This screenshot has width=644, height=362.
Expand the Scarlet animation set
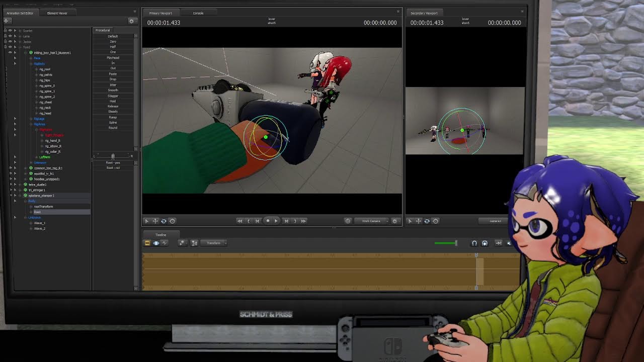pos(20,31)
